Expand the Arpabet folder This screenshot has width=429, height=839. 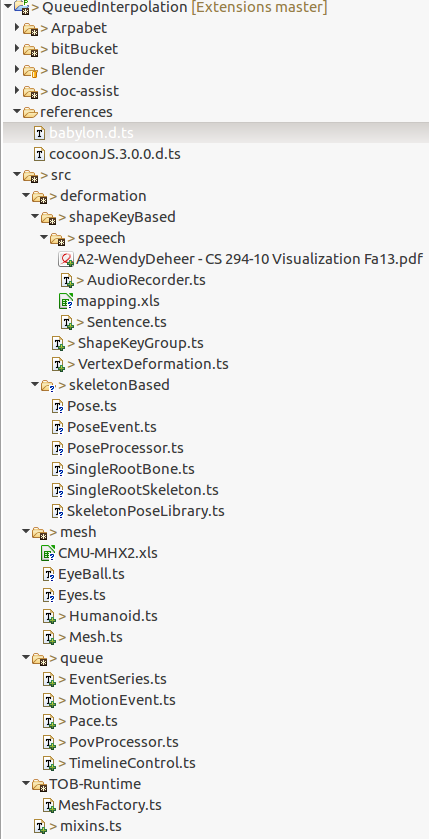[x=17, y=27]
